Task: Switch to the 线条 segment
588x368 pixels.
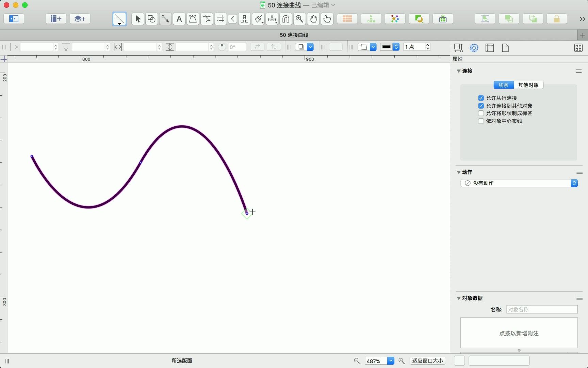Action: 504,85
